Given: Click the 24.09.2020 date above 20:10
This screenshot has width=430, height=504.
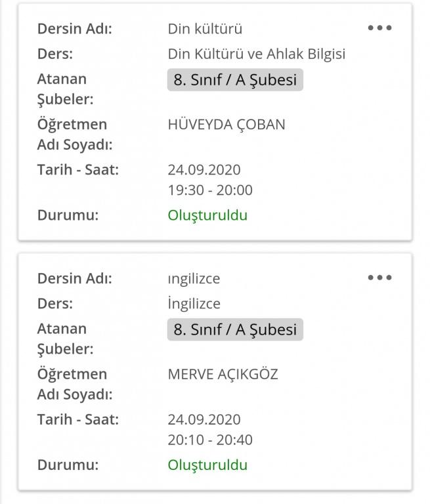Looking at the screenshot, I should [x=204, y=419].
